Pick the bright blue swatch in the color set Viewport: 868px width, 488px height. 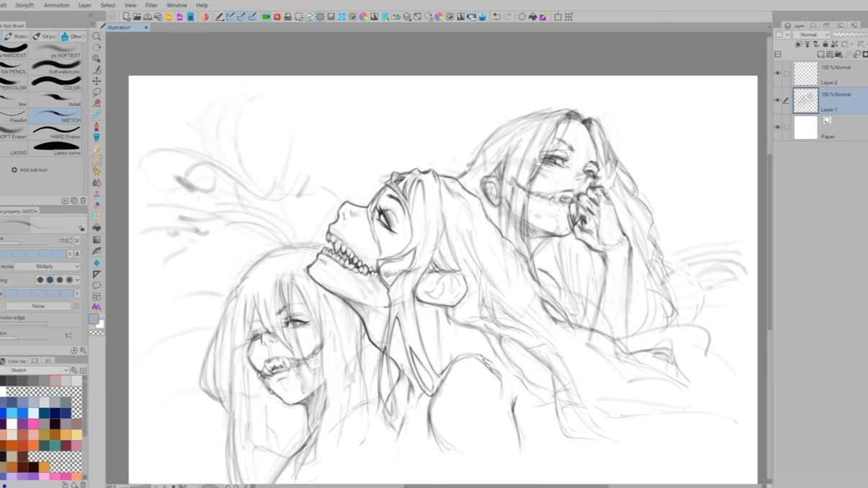pyautogui.click(x=22, y=413)
